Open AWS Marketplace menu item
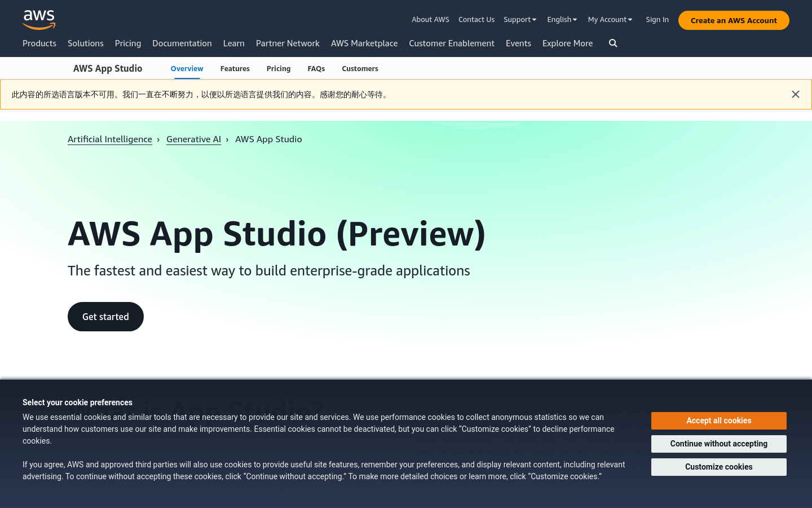 [x=364, y=43]
